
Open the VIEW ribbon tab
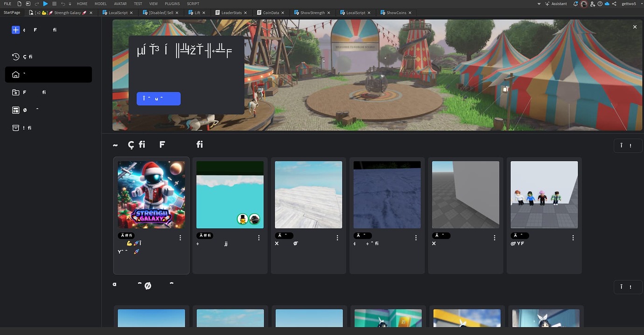click(154, 4)
